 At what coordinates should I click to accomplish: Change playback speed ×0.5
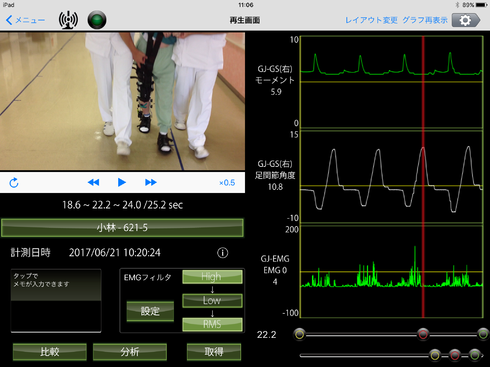point(227,183)
